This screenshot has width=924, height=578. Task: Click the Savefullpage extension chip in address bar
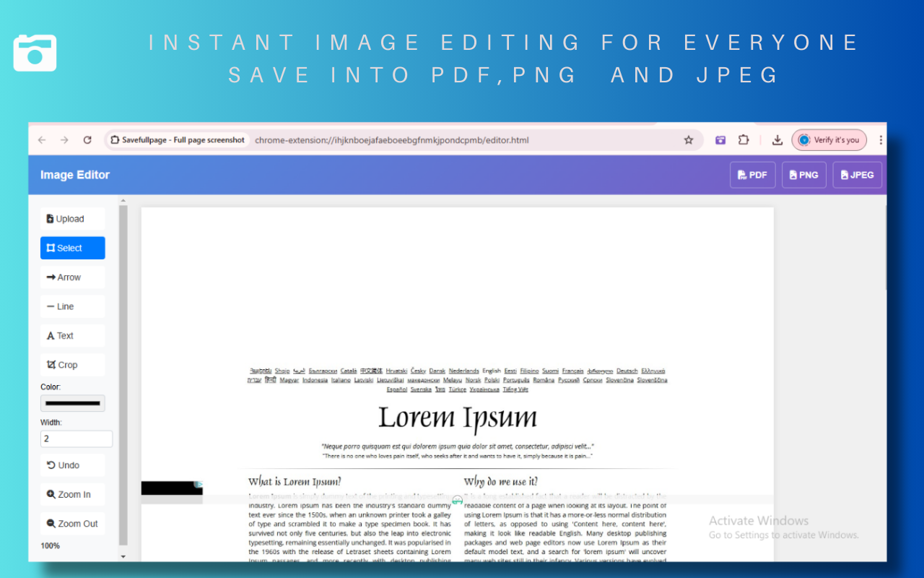coord(178,139)
